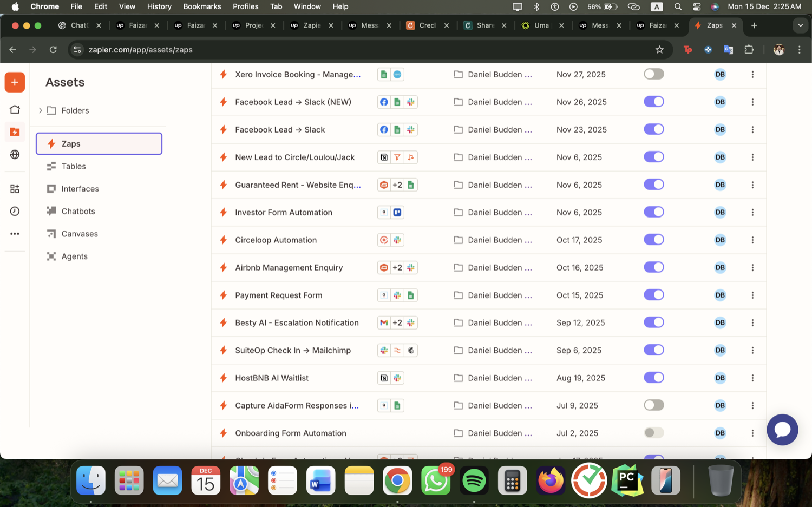Click the Aug 19, 2025 date cell
The height and width of the screenshot is (507, 812).
581,378
